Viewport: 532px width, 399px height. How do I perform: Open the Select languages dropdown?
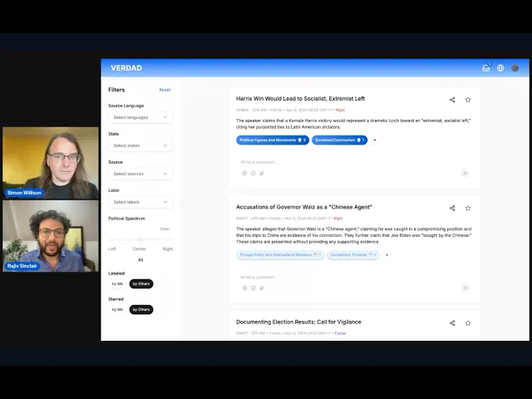tap(140, 117)
